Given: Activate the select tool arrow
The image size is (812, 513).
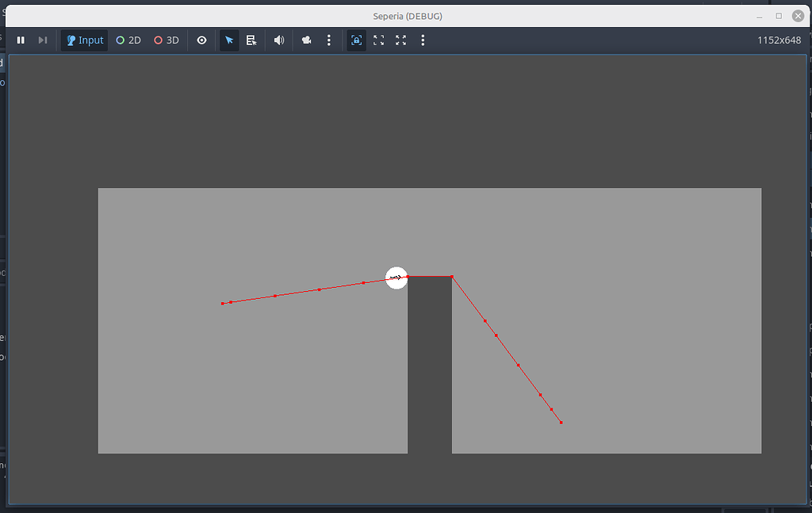Looking at the screenshot, I should (x=229, y=40).
